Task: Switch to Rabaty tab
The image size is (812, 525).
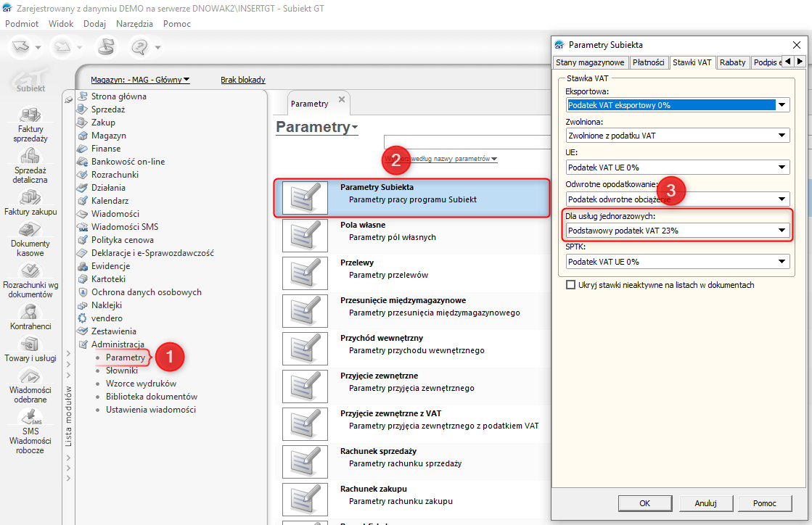Action: pos(733,62)
